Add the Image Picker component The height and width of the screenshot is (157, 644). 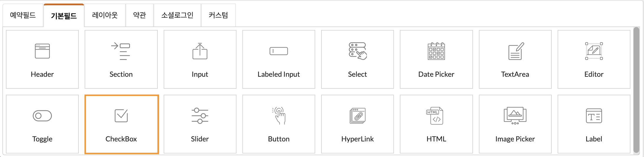point(515,124)
